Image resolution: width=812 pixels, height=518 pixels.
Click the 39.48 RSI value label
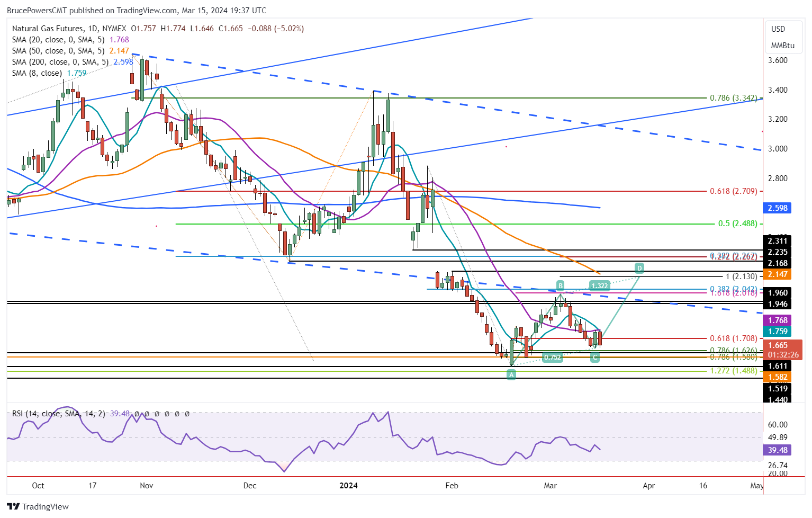tap(778, 450)
